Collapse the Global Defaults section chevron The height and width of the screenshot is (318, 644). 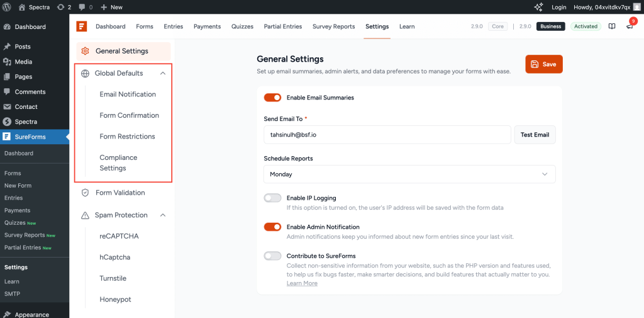(x=163, y=73)
